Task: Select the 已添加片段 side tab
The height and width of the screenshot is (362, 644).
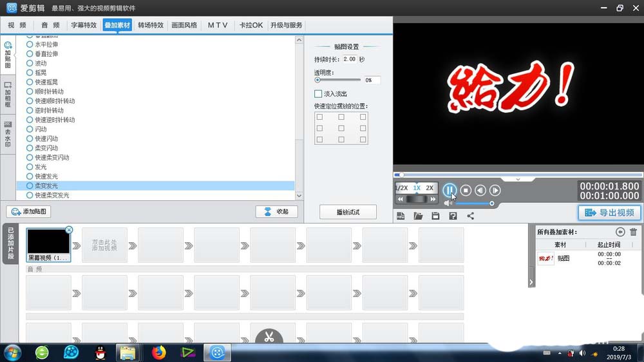Action: pos(10,243)
